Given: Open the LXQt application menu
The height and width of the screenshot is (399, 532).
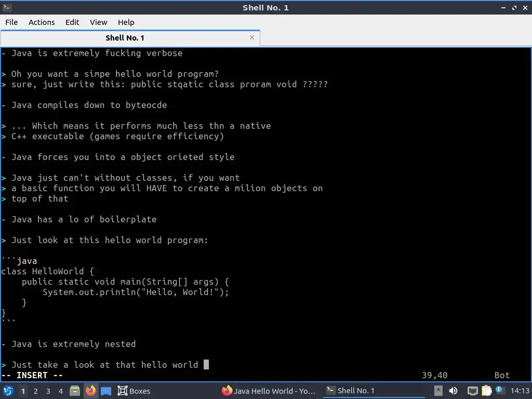Looking at the screenshot, I should click(8, 391).
